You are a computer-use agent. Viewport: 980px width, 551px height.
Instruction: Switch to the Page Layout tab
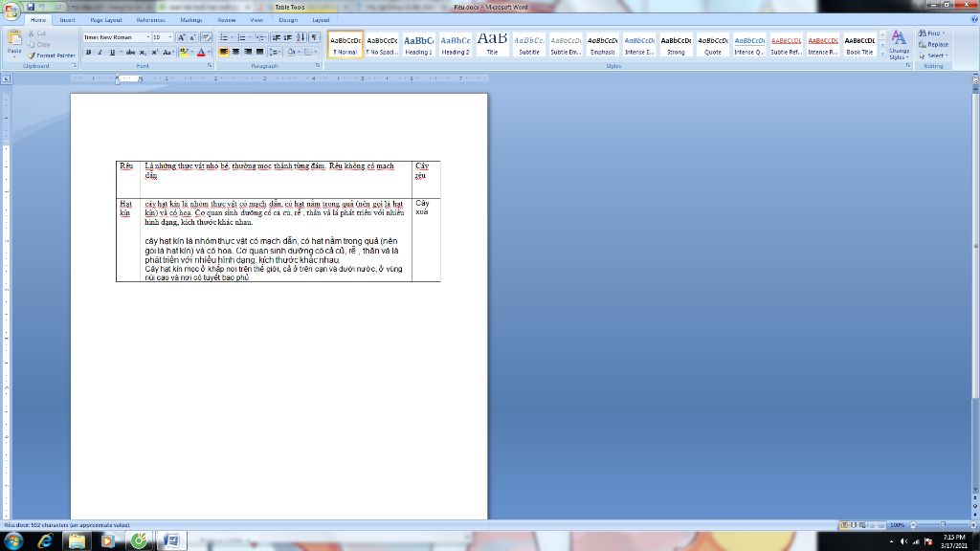[105, 20]
